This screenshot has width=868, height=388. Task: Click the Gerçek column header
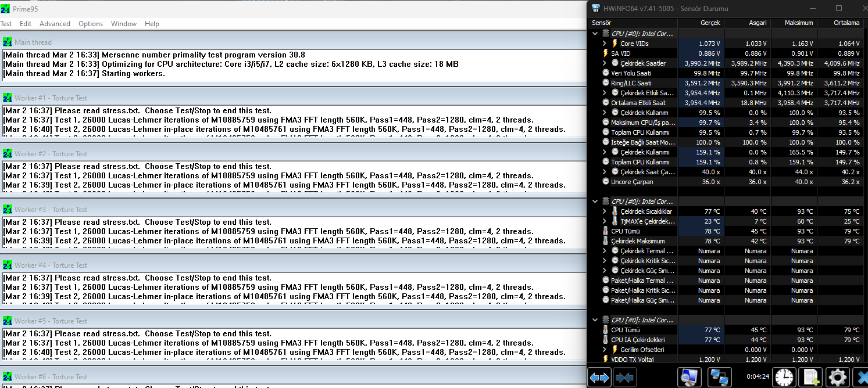tap(701, 23)
